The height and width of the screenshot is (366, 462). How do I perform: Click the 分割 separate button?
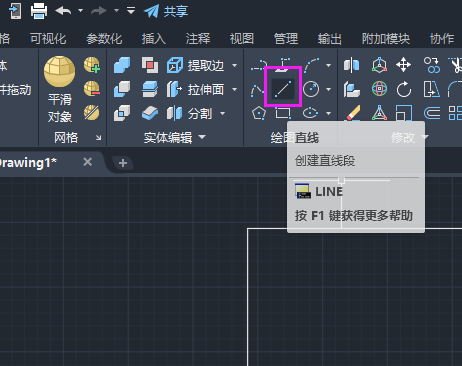click(190, 114)
